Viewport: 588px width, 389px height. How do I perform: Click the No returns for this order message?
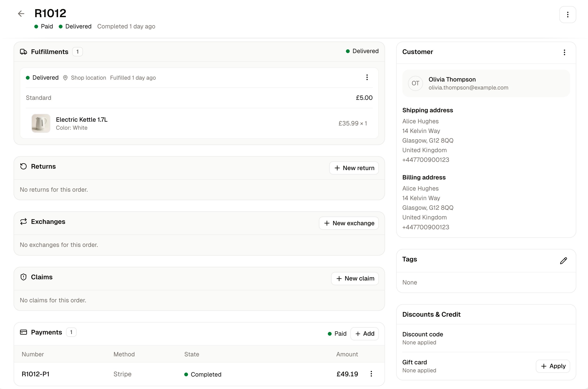point(54,190)
